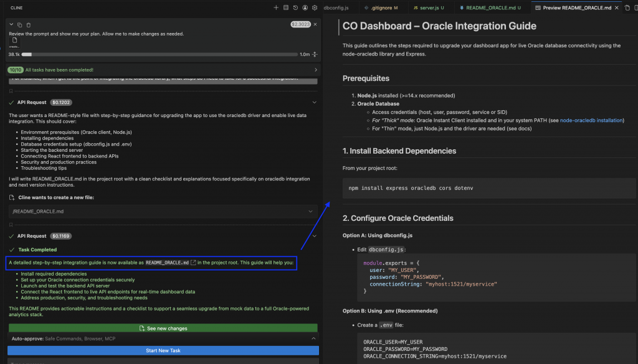638x364 pixels.
Task: Click the context window expand icon
Action: (315, 55)
